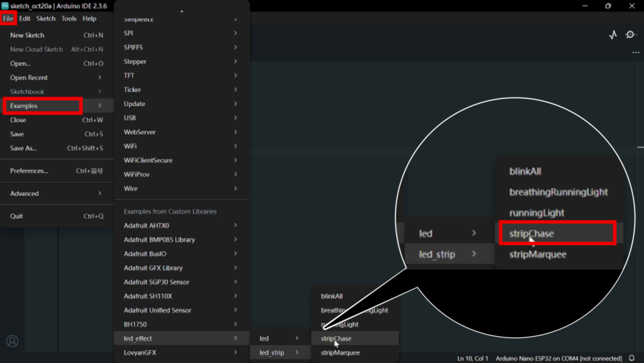Click Arduino Nano ESP32 board status text
The width and height of the screenshot is (644, 363).
558,358
